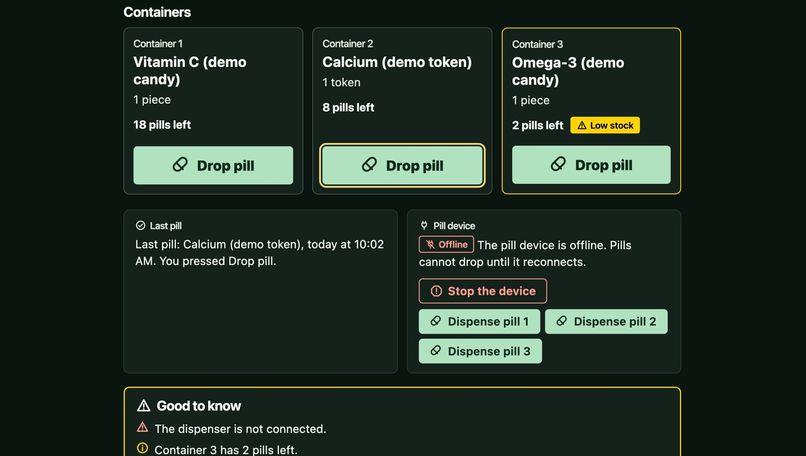Drop a pill from Vitamin C container
The height and width of the screenshot is (456, 806).
coord(213,166)
